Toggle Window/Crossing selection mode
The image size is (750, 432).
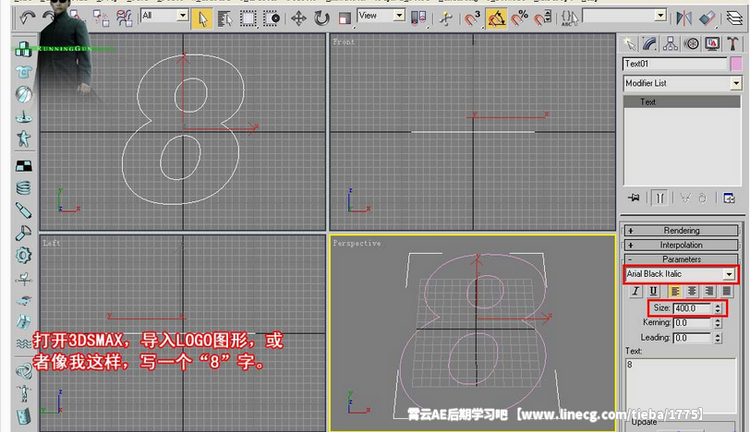click(x=271, y=19)
